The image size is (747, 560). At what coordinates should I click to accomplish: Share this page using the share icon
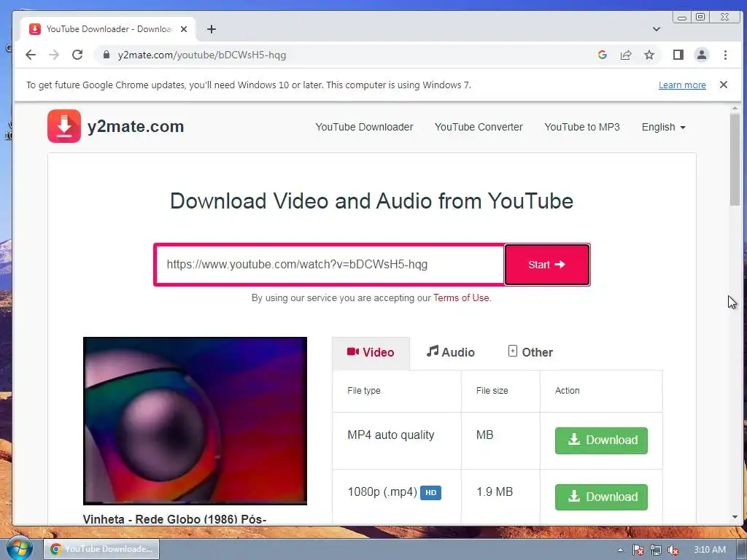pyautogui.click(x=625, y=55)
